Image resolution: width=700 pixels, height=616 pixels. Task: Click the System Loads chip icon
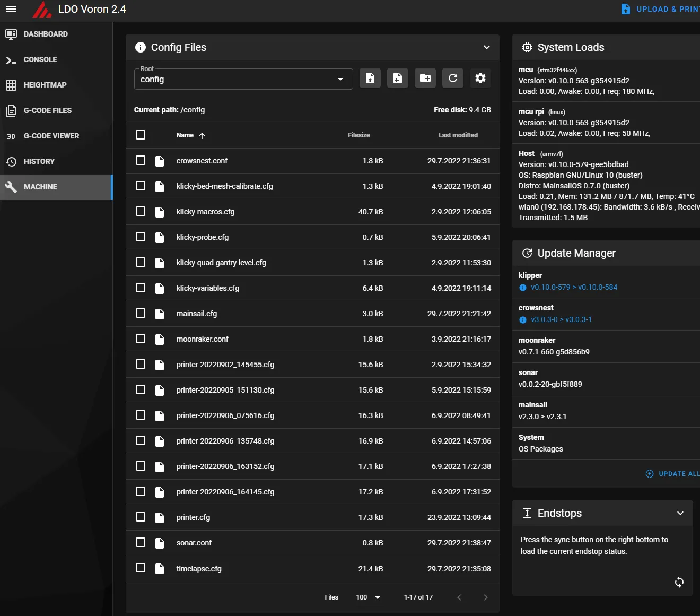527,47
